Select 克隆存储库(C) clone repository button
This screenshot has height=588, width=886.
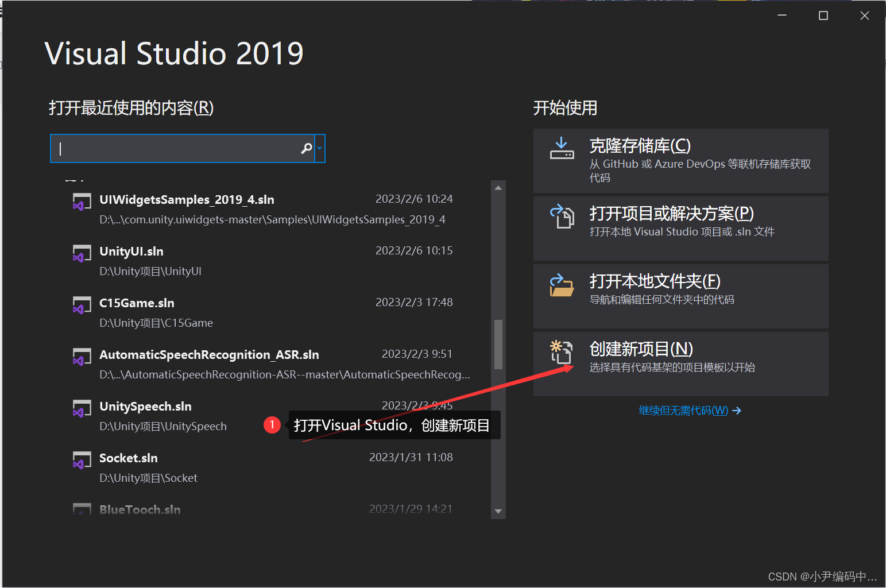pyautogui.click(x=681, y=161)
